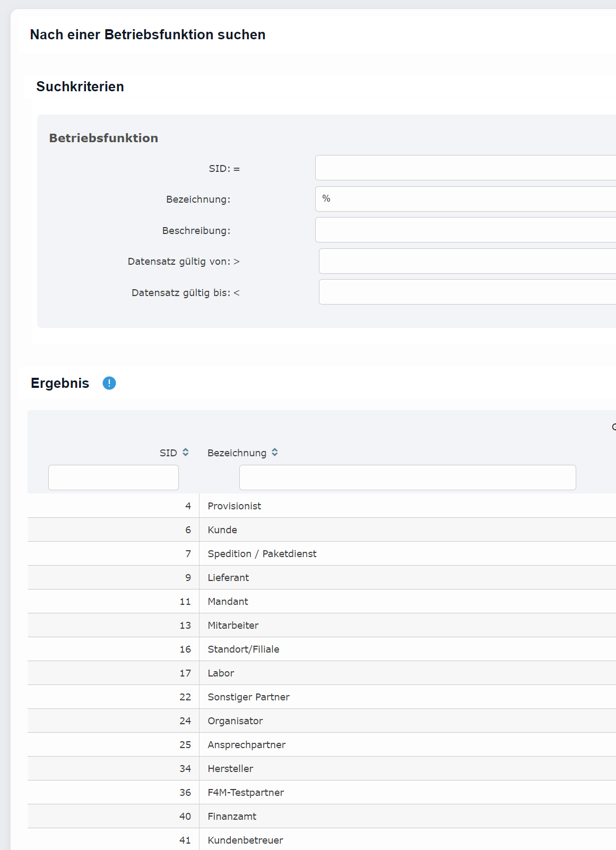Select the Provisionist row
Image resolution: width=616 pixels, height=850 pixels.
click(x=235, y=506)
